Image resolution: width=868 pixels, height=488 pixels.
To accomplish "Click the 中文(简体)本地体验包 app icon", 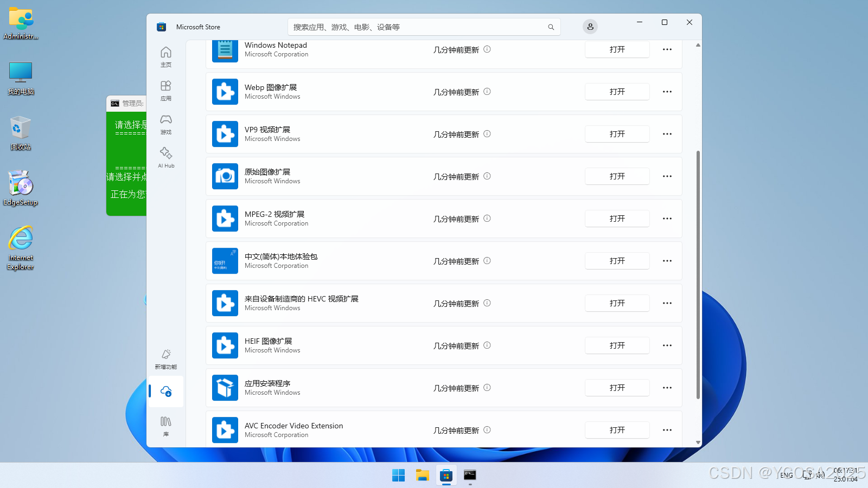I will (x=225, y=261).
